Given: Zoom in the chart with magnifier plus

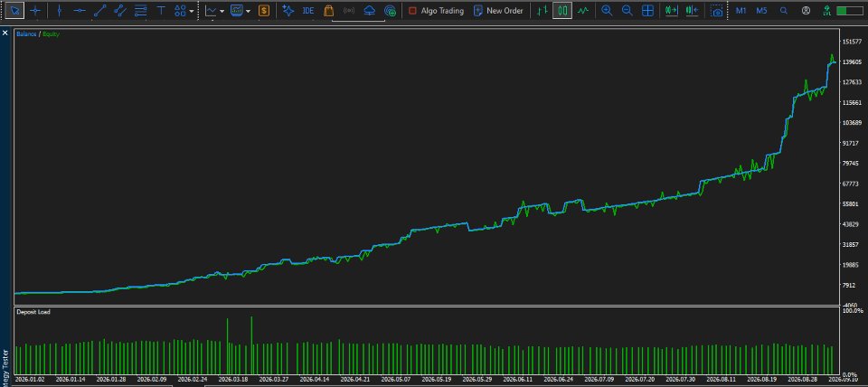Looking at the screenshot, I should [x=608, y=11].
